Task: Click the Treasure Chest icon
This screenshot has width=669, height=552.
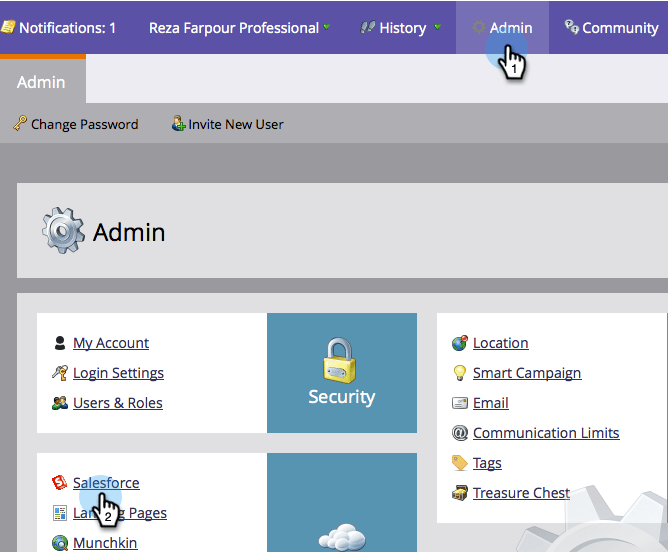Action: (x=460, y=493)
